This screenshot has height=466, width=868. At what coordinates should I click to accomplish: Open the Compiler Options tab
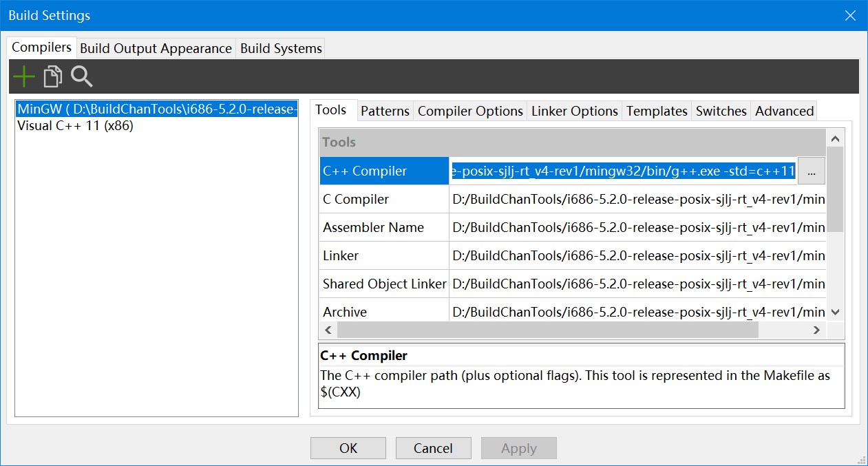470,111
